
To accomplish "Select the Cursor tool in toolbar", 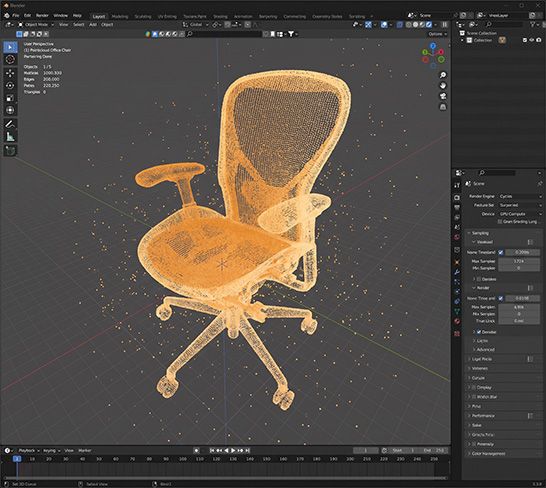I will (x=10, y=60).
